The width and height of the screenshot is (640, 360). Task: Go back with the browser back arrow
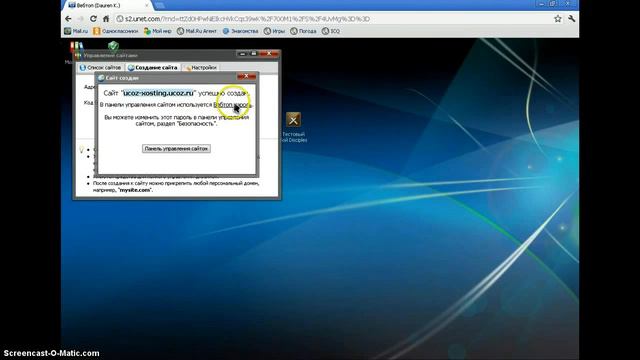tap(68, 19)
